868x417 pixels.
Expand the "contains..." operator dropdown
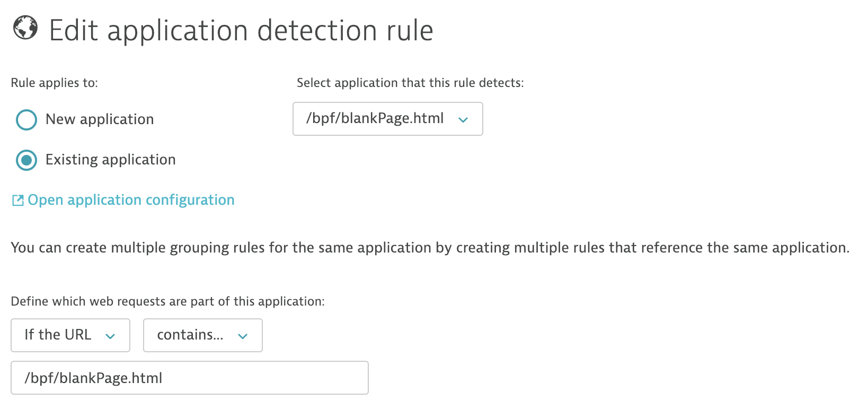pyautogui.click(x=202, y=335)
